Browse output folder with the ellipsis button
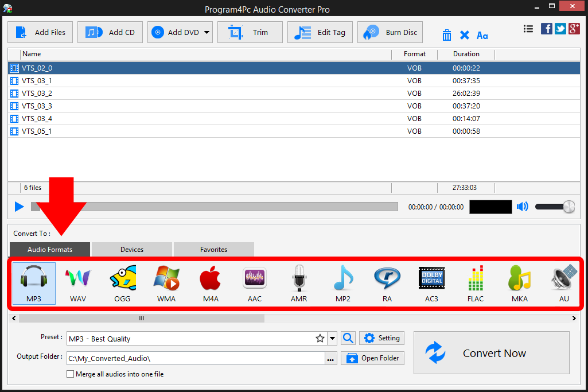The image size is (588, 392). pyautogui.click(x=330, y=358)
